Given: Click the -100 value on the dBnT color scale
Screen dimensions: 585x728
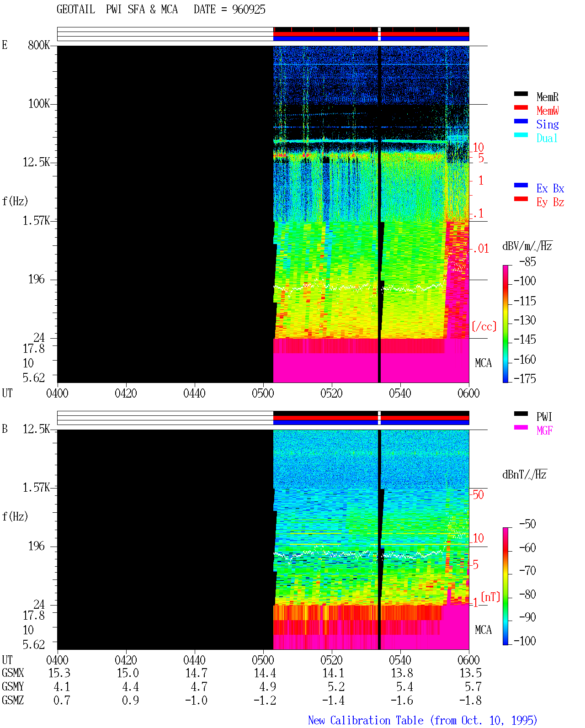Looking at the screenshot, I should (x=525, y=641).
